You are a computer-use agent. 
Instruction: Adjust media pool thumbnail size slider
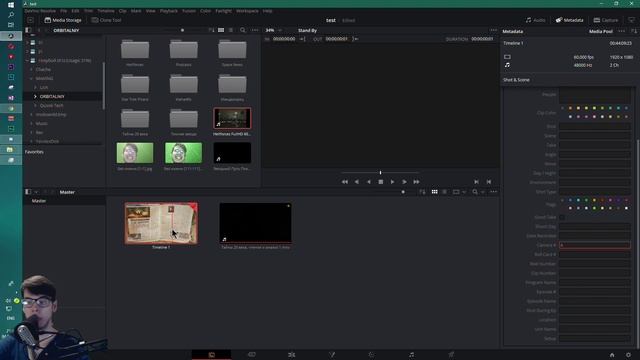click(x=403, y=192)
